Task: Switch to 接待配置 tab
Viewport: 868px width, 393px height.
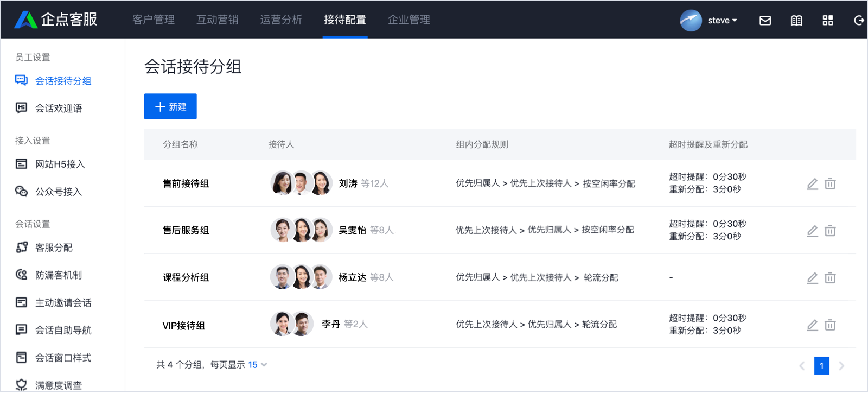Action: pyautogui.click(x=345, y=20)
